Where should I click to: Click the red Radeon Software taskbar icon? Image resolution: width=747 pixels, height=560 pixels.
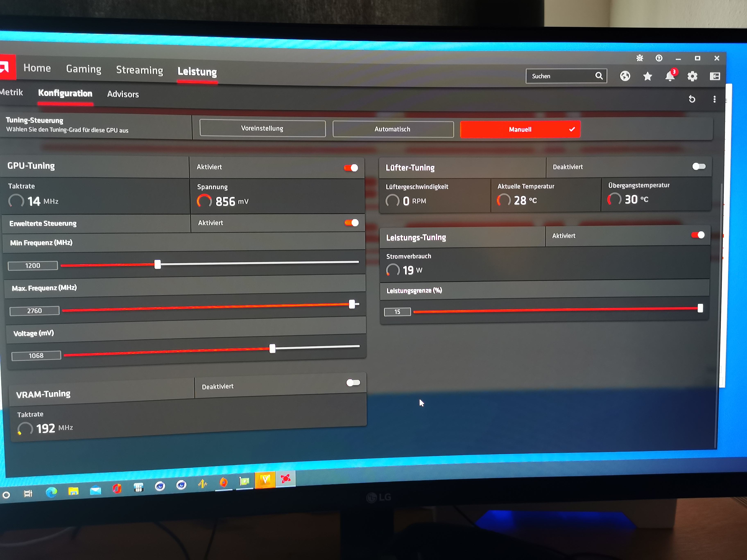coord(286,479)
